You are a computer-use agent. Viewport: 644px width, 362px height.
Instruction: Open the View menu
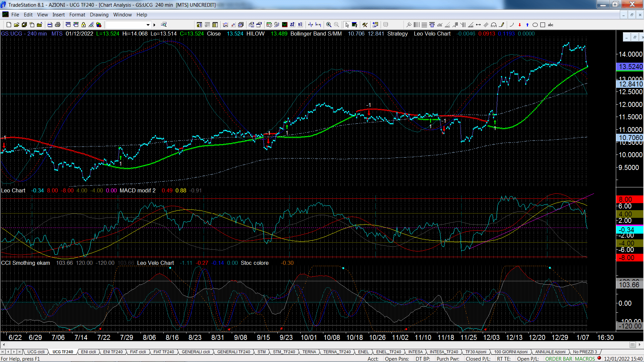click(x=43, y=15)
